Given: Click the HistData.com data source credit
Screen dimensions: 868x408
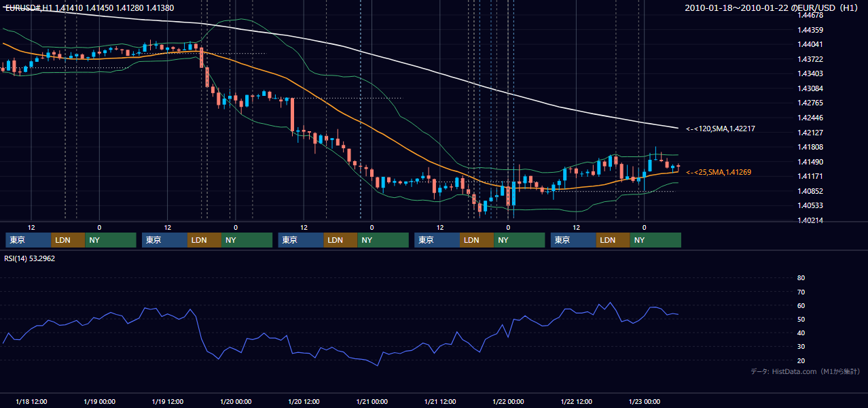Looking at the screenshot, I should pos(805,371).
